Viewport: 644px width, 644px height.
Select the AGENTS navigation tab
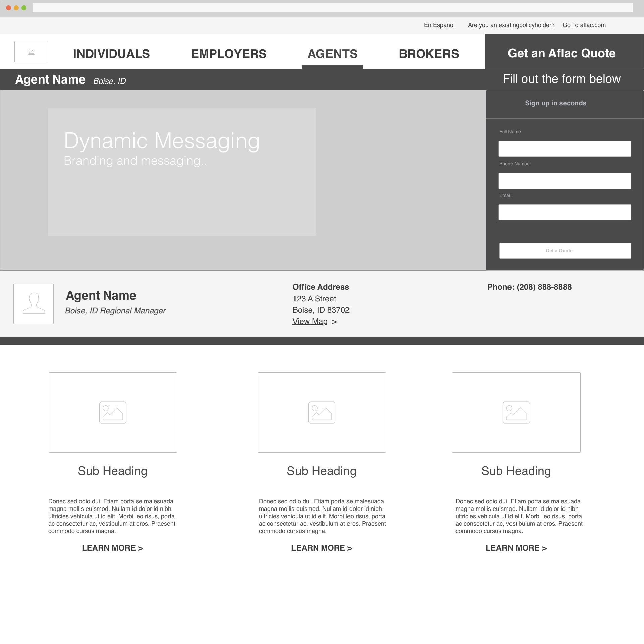click(x=332, y=54)
